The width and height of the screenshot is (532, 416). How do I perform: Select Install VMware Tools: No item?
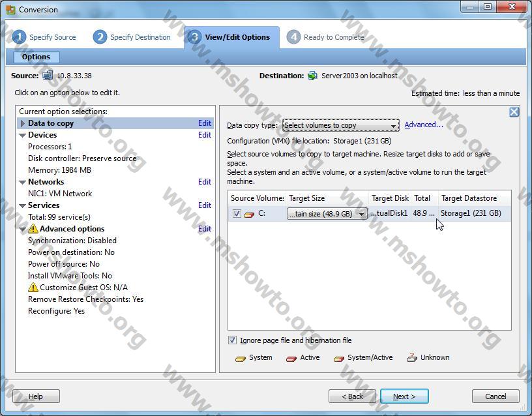[x=70, y=276]
